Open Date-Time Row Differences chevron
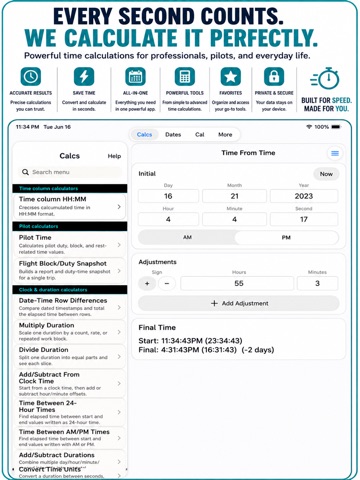This screenshot has width=360, height=480. point(119,307)
